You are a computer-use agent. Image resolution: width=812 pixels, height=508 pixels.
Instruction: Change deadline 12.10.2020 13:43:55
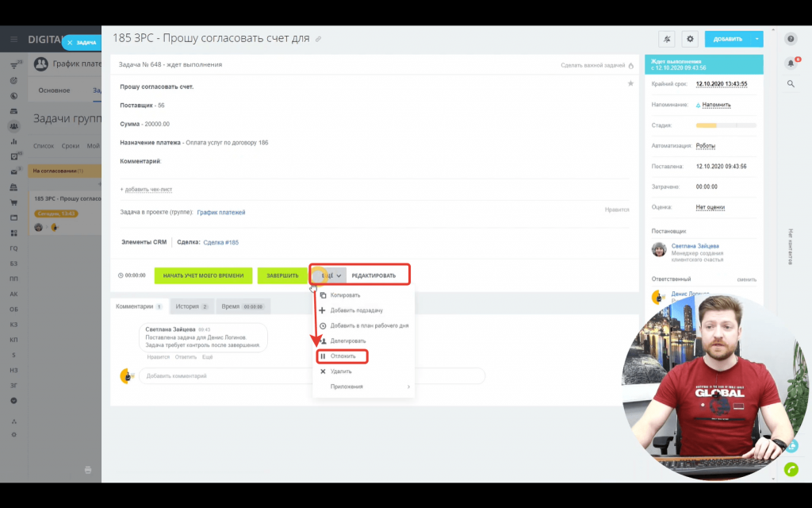tap(722, 84)
